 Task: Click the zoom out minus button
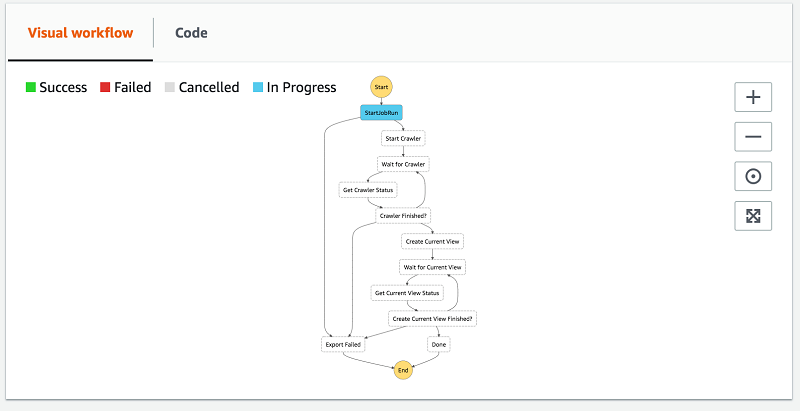point(753,136)
